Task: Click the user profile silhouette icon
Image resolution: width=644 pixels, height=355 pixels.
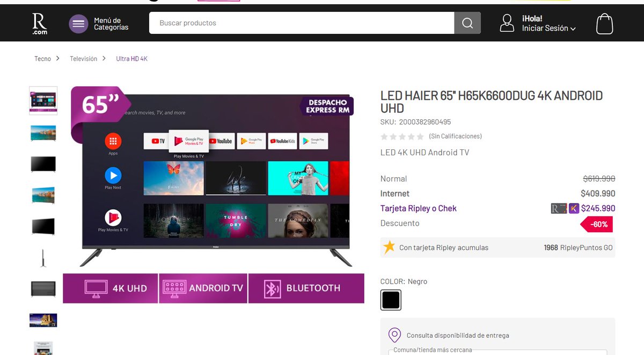Action: point(507,23)
